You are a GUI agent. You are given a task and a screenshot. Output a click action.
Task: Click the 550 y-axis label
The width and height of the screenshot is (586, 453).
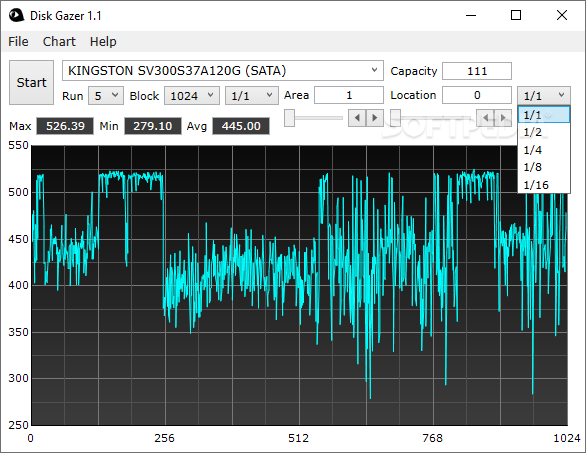pos(18,145)
